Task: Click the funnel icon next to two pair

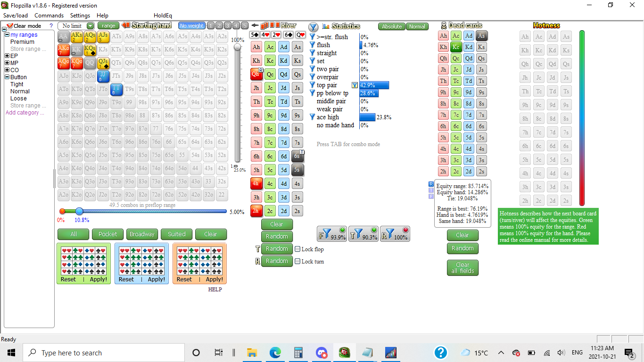Action: pyautogui.click(x=313, y=69)
